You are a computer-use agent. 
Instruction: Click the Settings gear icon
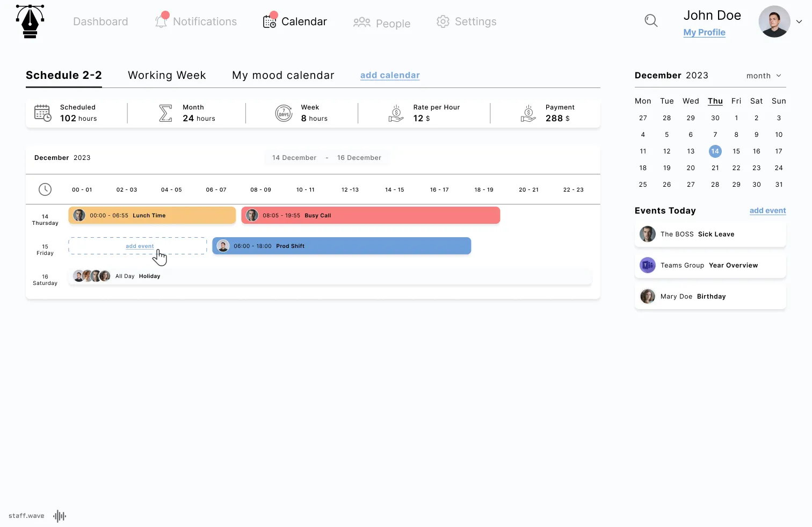click(443, 21)
